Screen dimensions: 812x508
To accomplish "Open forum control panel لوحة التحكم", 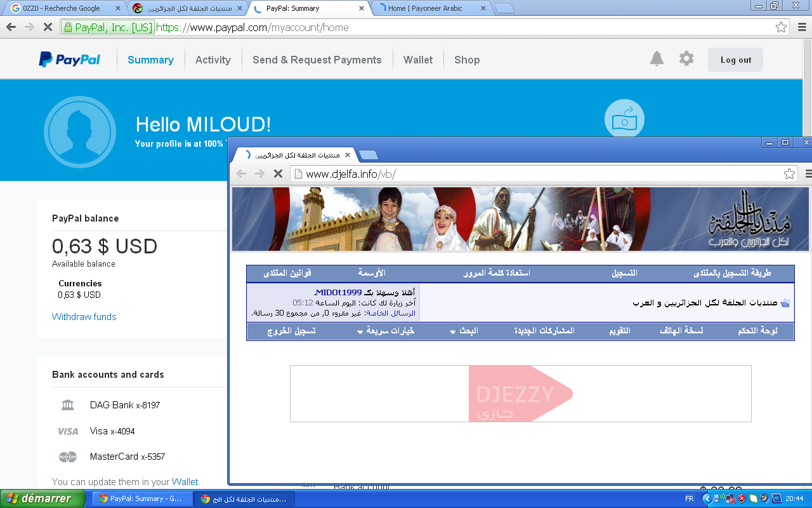I will (758, 331).
